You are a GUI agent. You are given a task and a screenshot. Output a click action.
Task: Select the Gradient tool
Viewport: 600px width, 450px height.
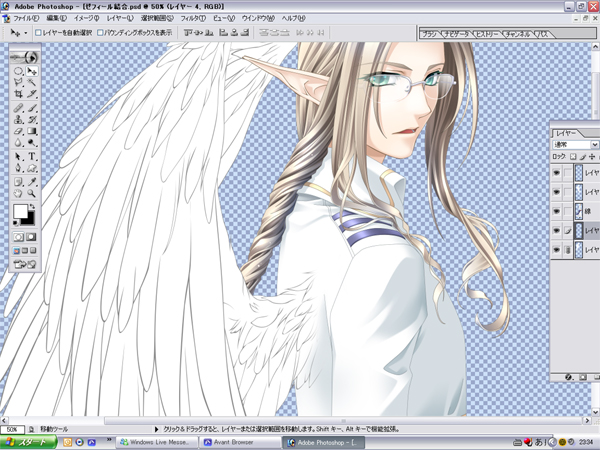click(x=32, y=131)
